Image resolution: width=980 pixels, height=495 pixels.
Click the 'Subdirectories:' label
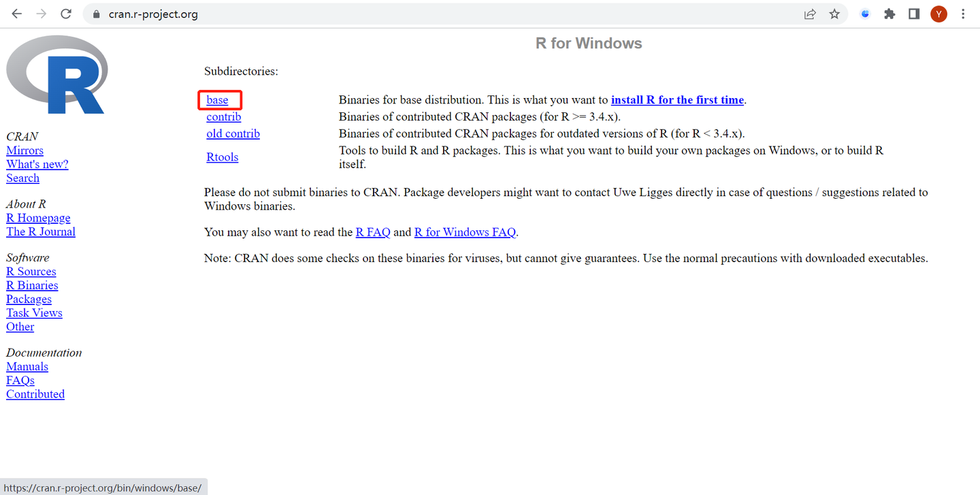(241, 71)
